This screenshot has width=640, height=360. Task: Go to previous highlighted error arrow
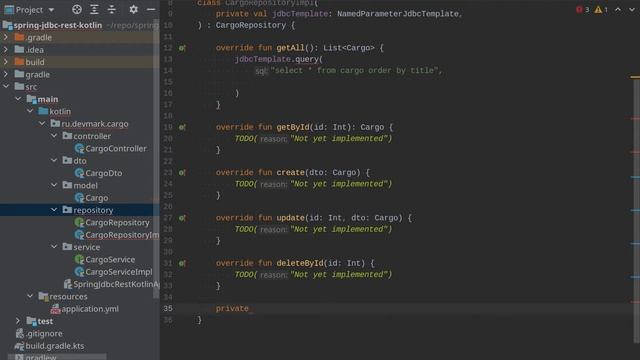pyautogui.click(x=618, y=9)
